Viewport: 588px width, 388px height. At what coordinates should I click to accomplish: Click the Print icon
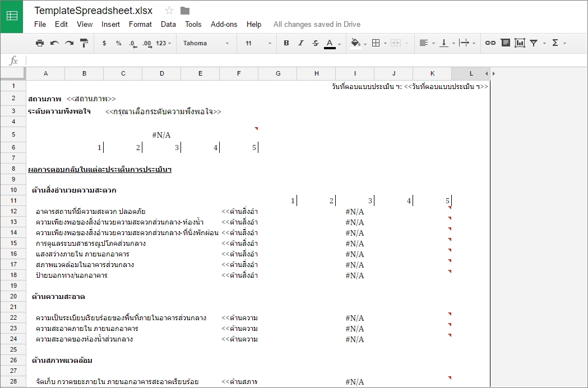[39, 43]
